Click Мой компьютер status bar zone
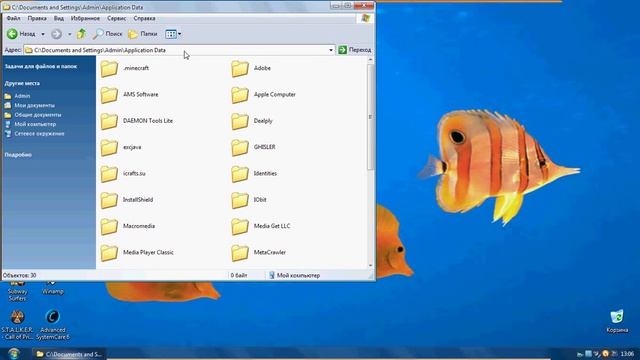The width and height of the screenshot is (640, 360). click(x=295, y=276)
